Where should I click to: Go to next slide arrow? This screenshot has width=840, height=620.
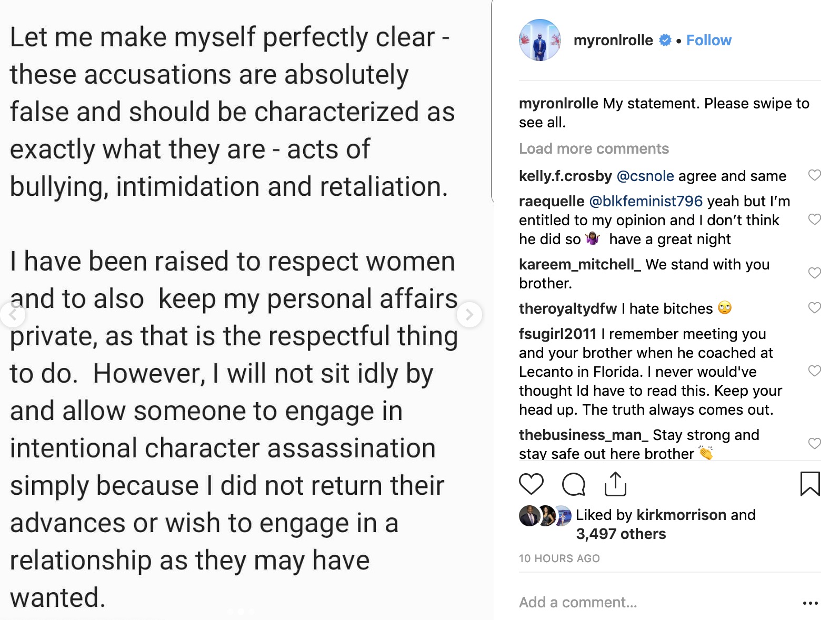click(469, 315)
